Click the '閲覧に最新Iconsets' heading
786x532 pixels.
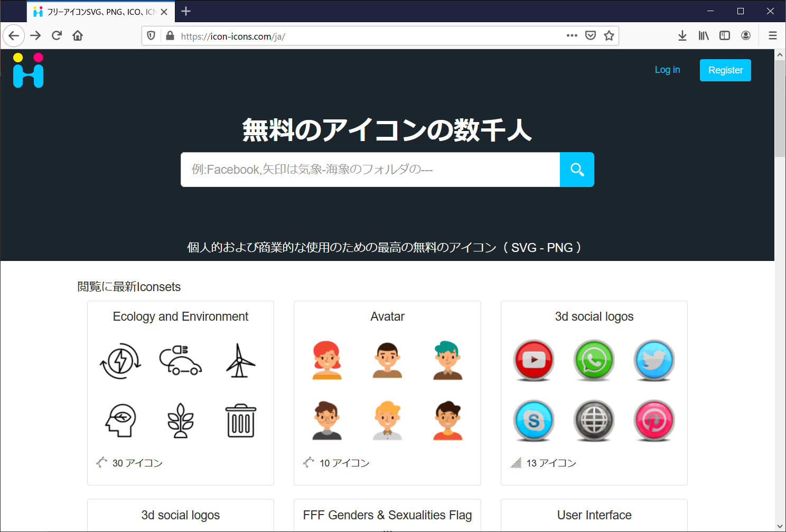point(129,287)
